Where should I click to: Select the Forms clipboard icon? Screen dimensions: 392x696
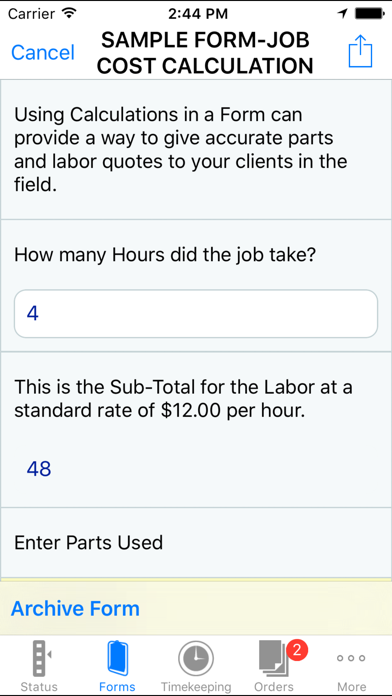coord(118,658)
